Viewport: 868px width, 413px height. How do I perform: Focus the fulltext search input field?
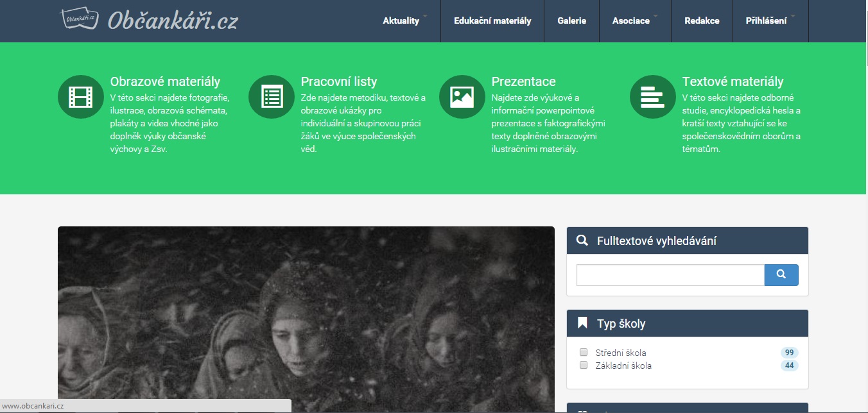670,274
